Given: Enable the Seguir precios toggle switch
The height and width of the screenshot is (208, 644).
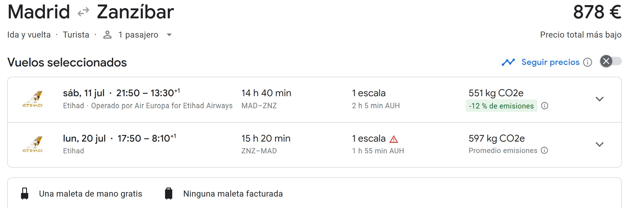Looking at the screenshot, I should pos(611,61).
